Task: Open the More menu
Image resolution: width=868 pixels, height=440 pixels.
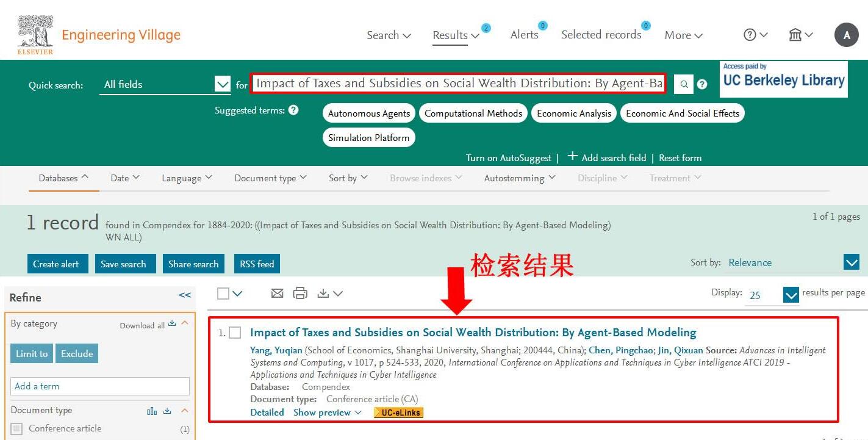Action: click(x=684, y=35)
